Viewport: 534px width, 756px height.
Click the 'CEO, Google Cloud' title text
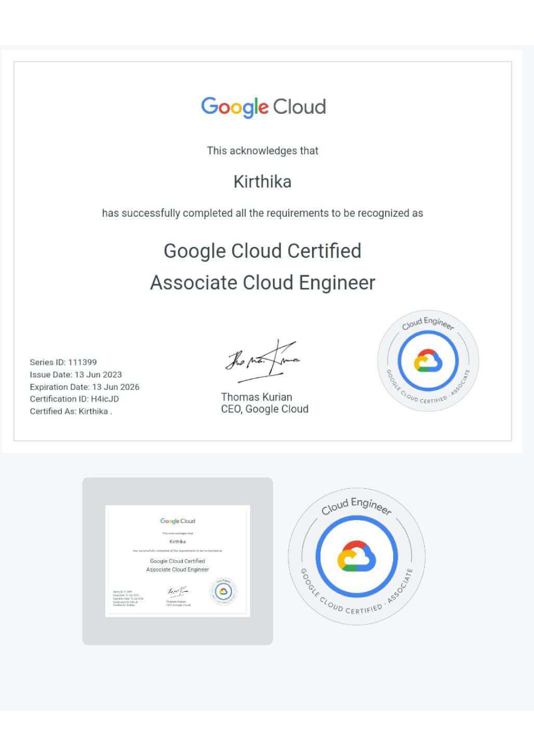pos(265,409)
